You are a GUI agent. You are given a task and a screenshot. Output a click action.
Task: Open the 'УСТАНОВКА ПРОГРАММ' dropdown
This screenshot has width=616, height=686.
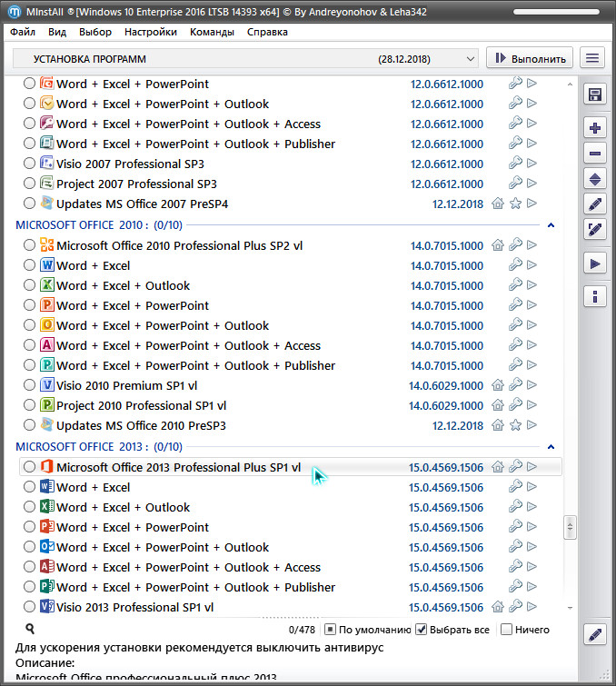(x=246, y=58)
